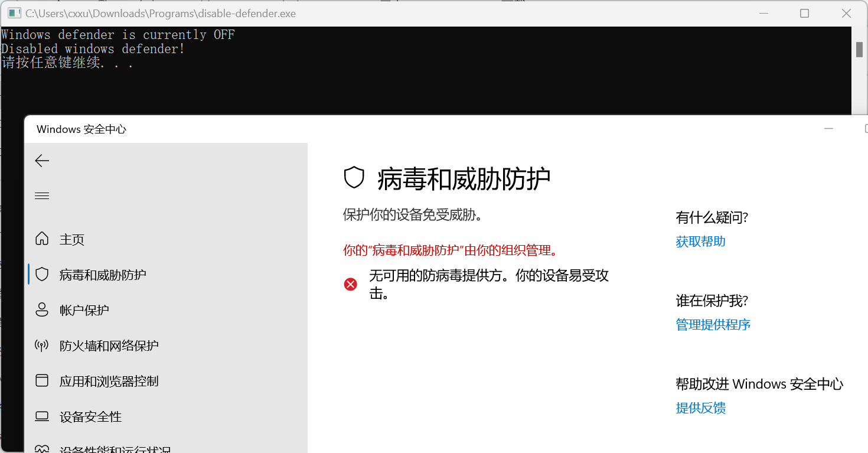
Task: Click the heart icon beside 设备性能和运行状况
Action: click(42, 449)
